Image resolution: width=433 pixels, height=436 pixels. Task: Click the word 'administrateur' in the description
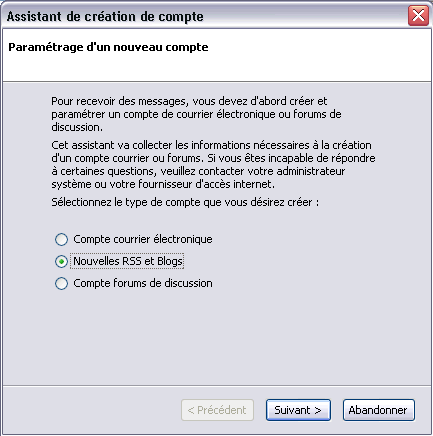click(311, 171)
